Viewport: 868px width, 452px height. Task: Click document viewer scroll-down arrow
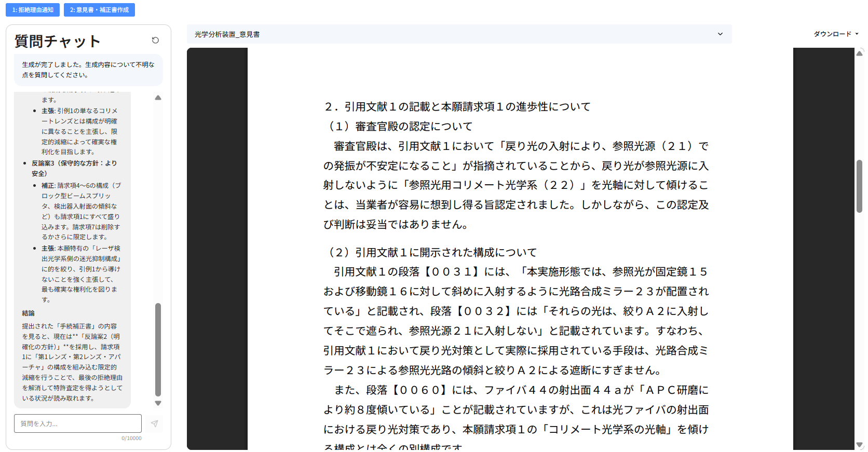point(859,445)
